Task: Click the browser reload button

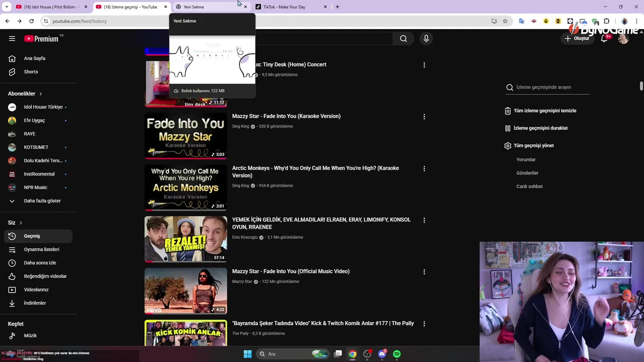Action: pyautogui.click(x=31, y=21)
